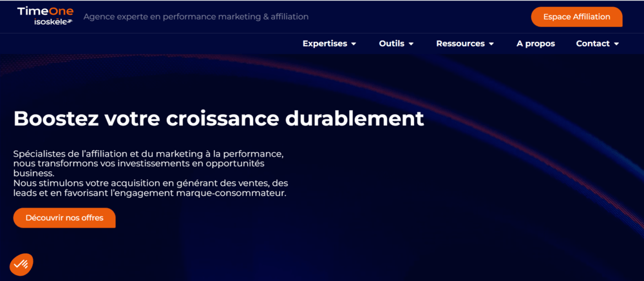
Task: Open the Ressources menu label
Action: [460, 44]
